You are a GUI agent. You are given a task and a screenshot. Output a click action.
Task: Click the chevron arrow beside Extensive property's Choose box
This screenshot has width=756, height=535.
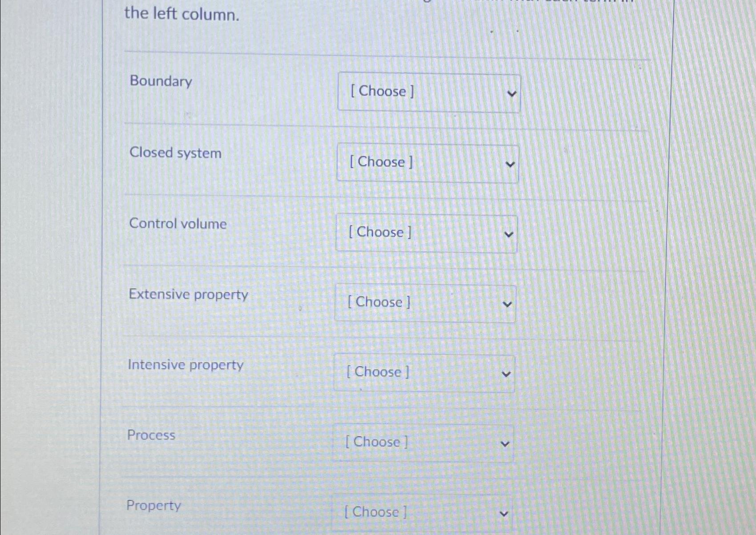(x=508, y=304)
